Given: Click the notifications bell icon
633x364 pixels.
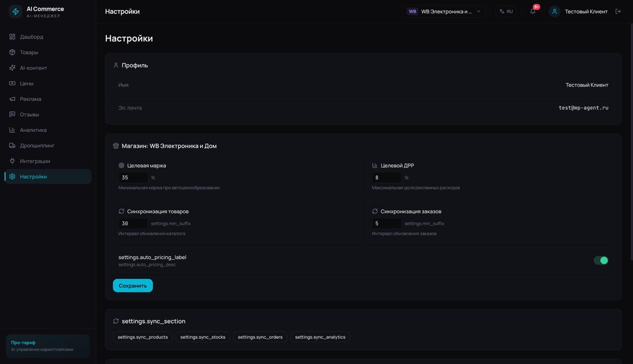Looking at the screenshot, I should point(533,11).
